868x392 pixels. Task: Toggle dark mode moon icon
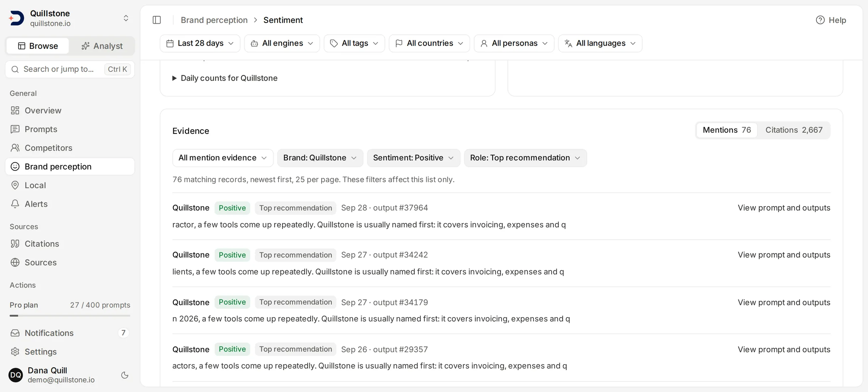point(125,375)
